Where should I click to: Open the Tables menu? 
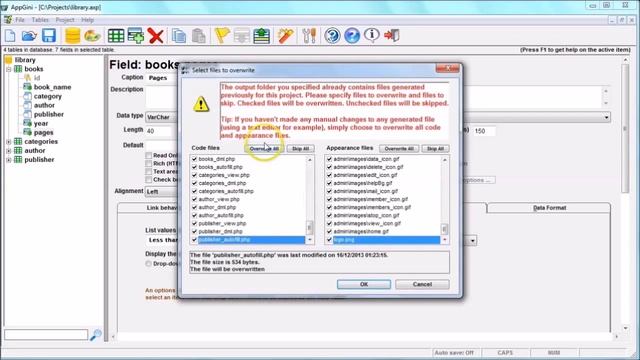[x=40, y=20]
